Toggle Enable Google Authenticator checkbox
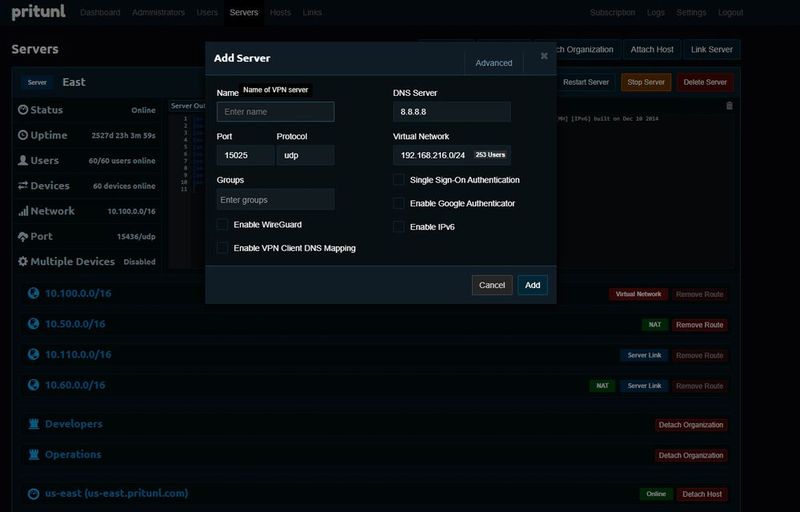 coord(399,203)
